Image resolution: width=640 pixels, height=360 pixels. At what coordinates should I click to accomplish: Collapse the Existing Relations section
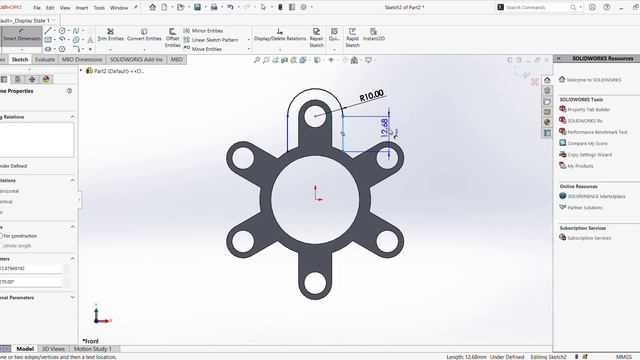pyautogui.click(x=72, y=117)
